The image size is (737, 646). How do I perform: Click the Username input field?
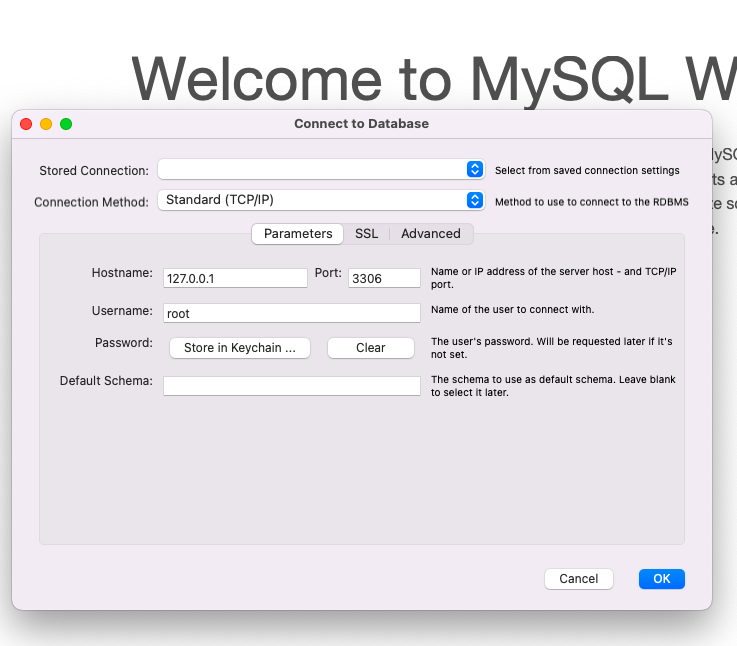291,313
